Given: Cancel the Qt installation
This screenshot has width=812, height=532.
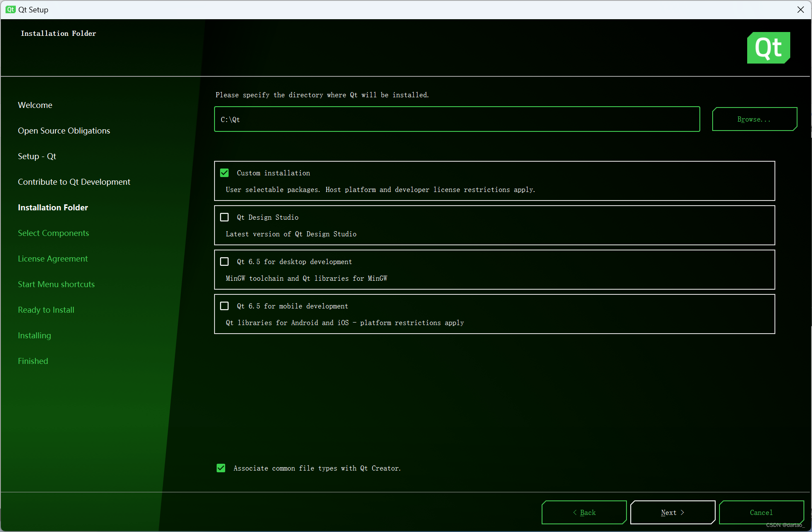Looking at the screenshot, I should point(761,512).
